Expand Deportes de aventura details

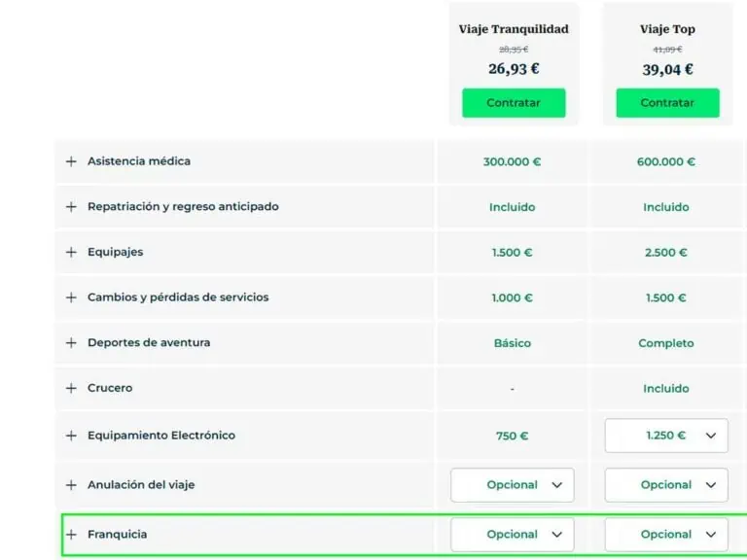point(71,343)
